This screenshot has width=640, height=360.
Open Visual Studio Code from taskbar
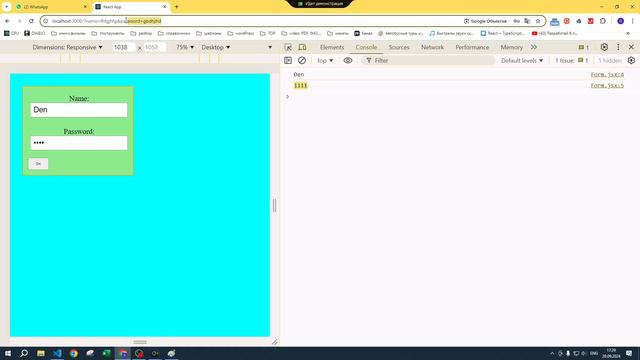tap(57, 353)
